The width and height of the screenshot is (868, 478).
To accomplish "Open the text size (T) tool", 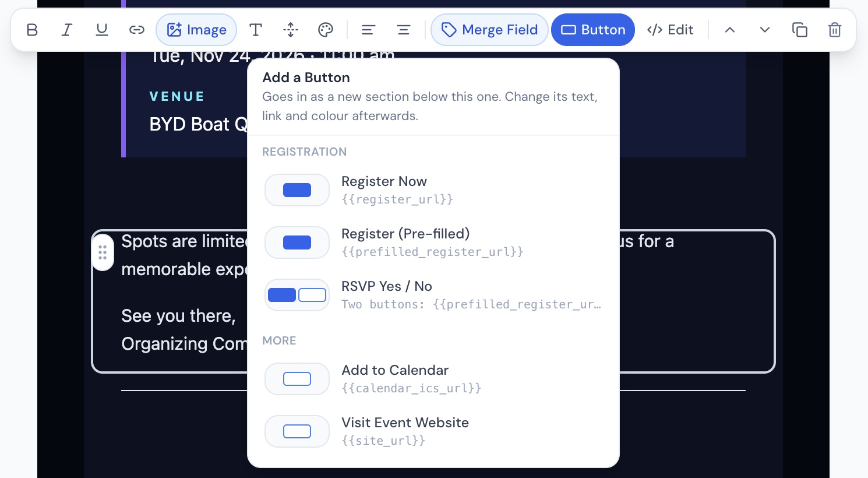I will pyautogui.click(x=256, y=30).
